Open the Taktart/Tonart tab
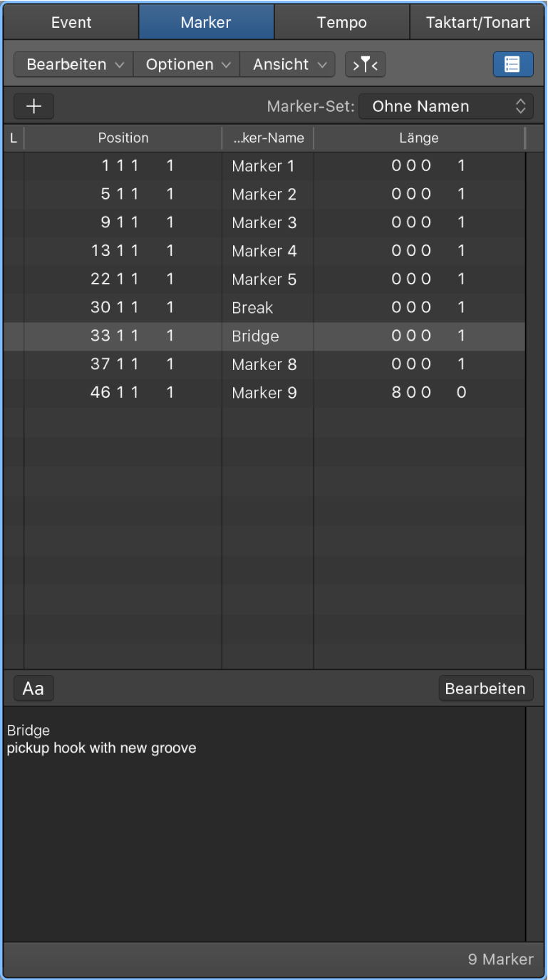 477,22
